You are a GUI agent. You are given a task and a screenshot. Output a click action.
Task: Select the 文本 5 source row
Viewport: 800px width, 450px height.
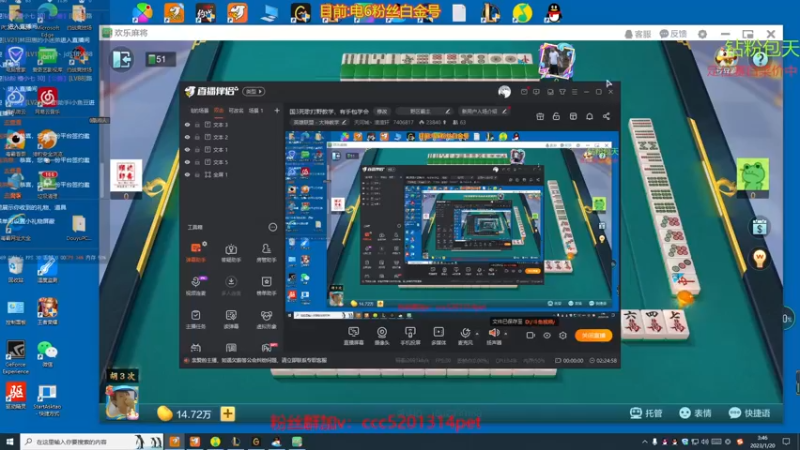(x=232, y=162)
